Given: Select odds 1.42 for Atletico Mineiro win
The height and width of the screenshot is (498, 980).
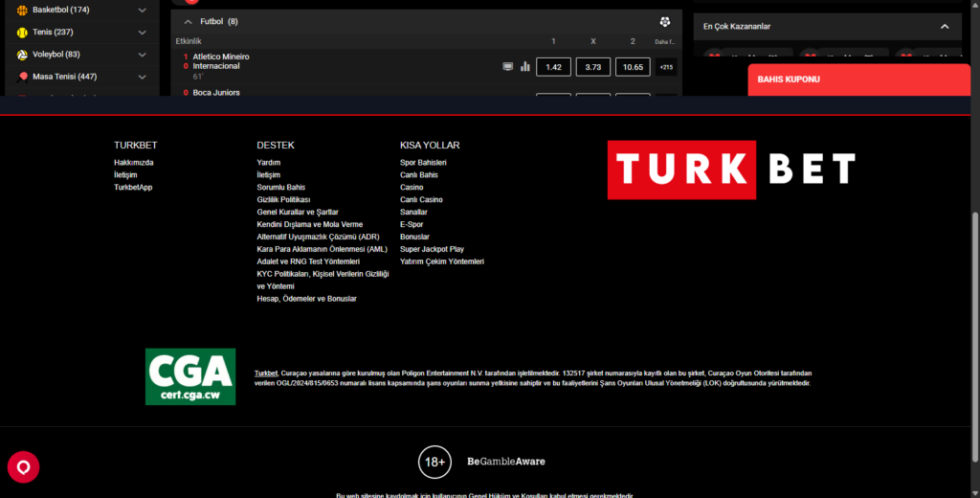Looking at the screenshot, I should point(553,67).
